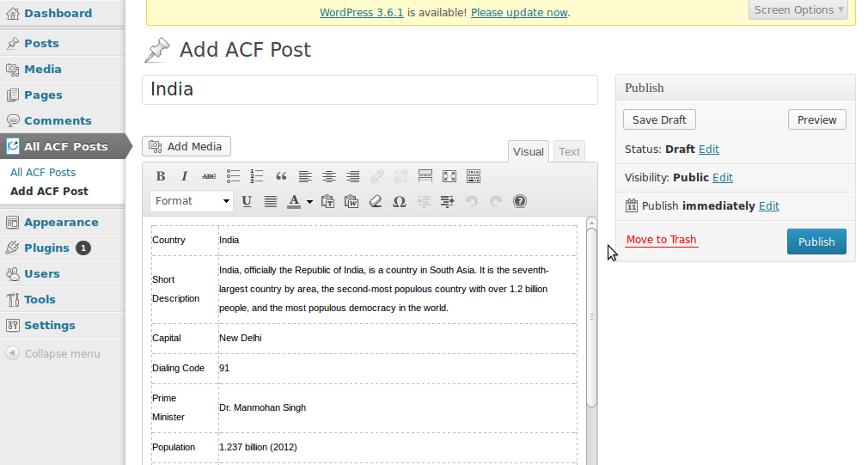This screenshot has width=868, height=465.
Task: Open Settings menu in sidebar
Action: click(49, 326)
